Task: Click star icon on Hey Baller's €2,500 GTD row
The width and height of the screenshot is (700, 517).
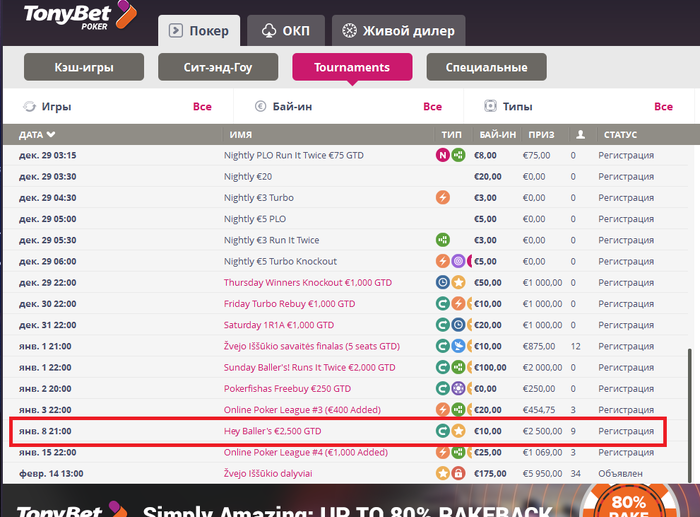Action: click(x=458, y=431)
